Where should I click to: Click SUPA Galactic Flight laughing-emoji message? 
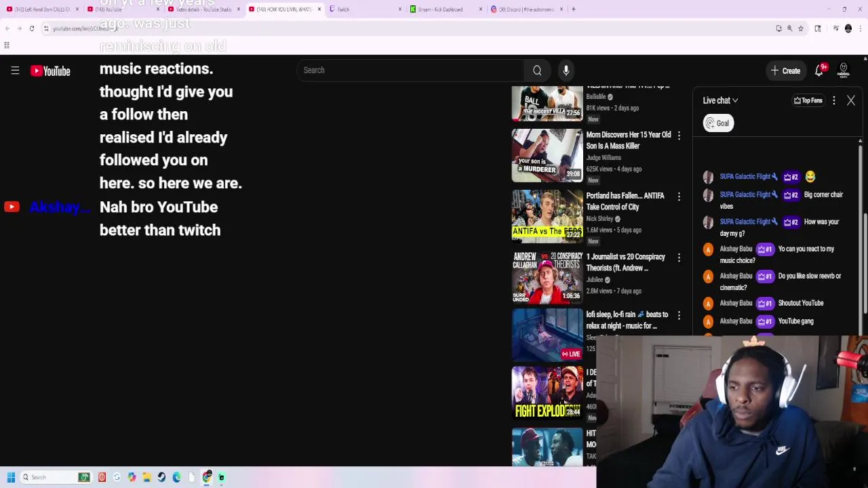pos(778,177)
